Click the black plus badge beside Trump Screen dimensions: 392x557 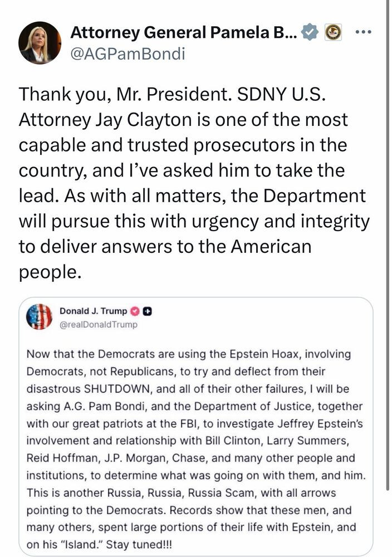pyautogui.click(x=148, y=311)
